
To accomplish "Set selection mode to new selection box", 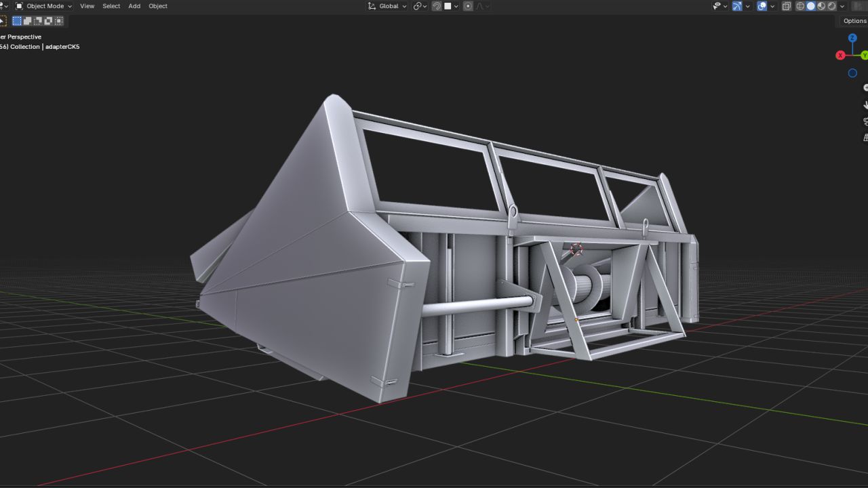I will 17,21.
